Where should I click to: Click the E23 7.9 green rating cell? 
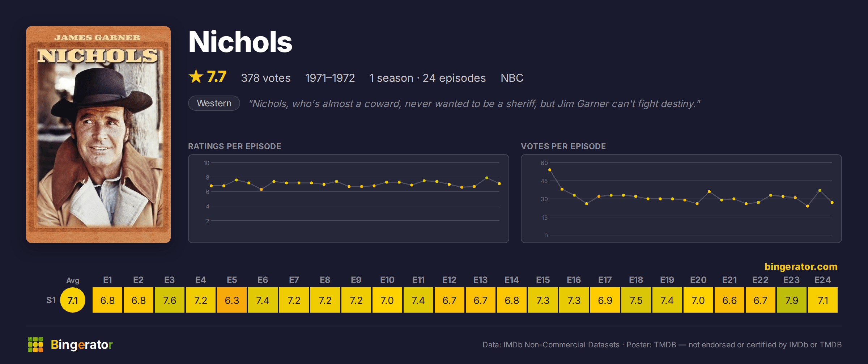[792, 300]
